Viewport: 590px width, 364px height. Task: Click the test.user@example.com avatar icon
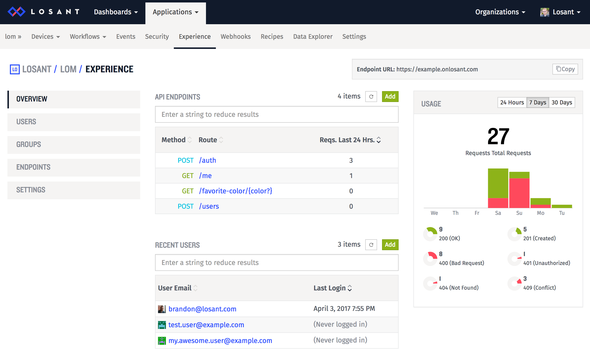[x=162, y=325]
